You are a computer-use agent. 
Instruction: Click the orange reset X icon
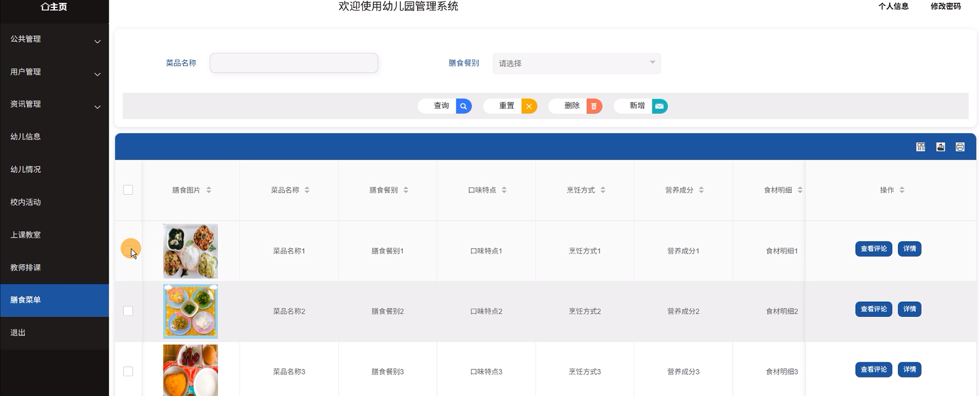click(x=529, y=106)
